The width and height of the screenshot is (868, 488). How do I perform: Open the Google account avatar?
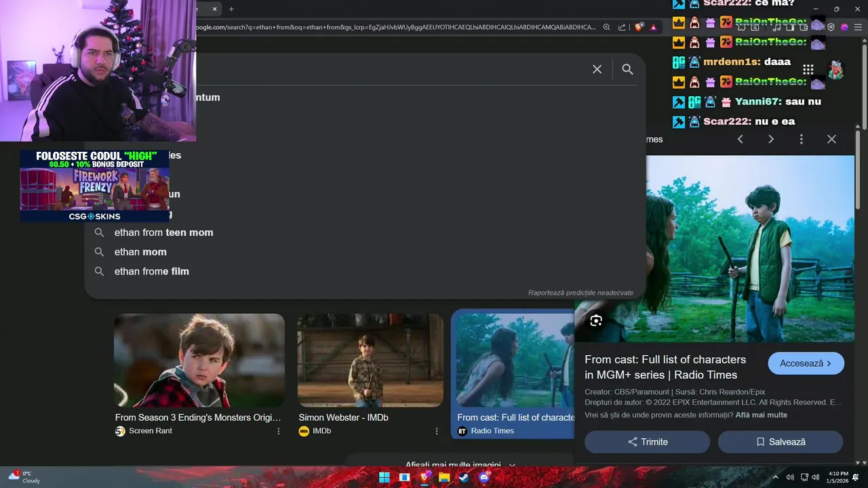pyautogui.click(x=835, y=69)
